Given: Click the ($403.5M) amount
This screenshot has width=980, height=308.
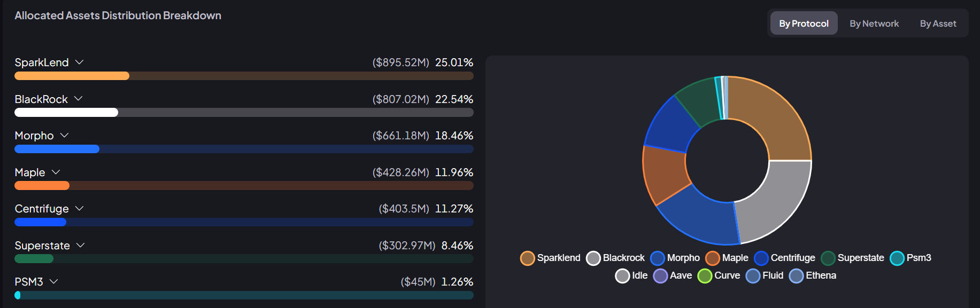Looking at the screenshot, I should 404,209.
